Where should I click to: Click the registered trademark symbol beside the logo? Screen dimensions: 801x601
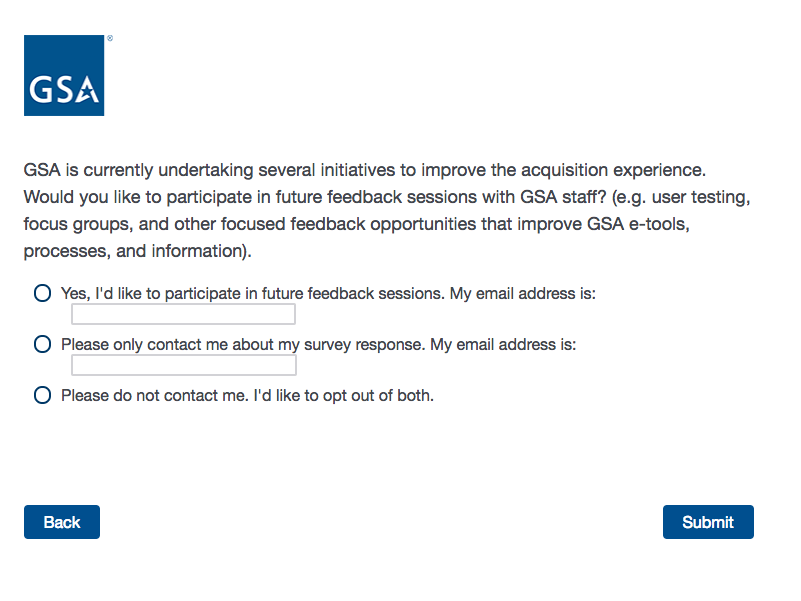pyautogui.click(x=109, y=39)
